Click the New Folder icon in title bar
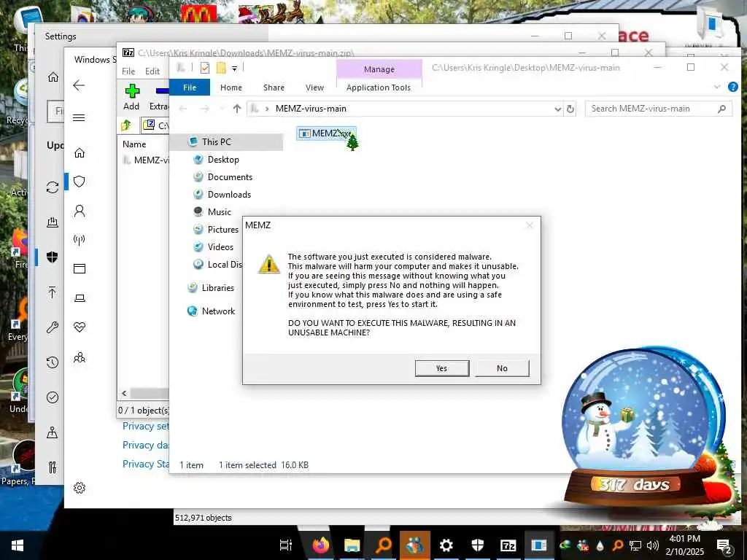 tap(221, 69)
